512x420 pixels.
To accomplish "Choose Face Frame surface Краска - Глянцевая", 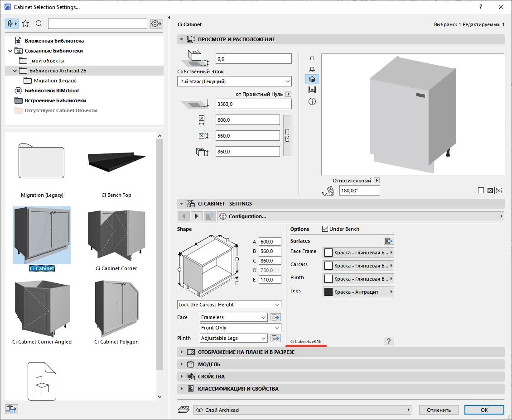I will 358,253.
